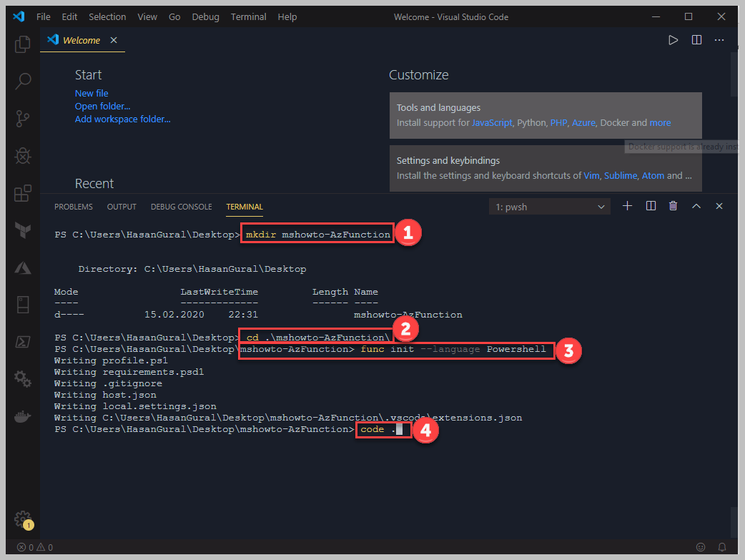The image size is (745, 560).
Task: Click the Settings and keybindings heading
Action: tap(448, 161)
